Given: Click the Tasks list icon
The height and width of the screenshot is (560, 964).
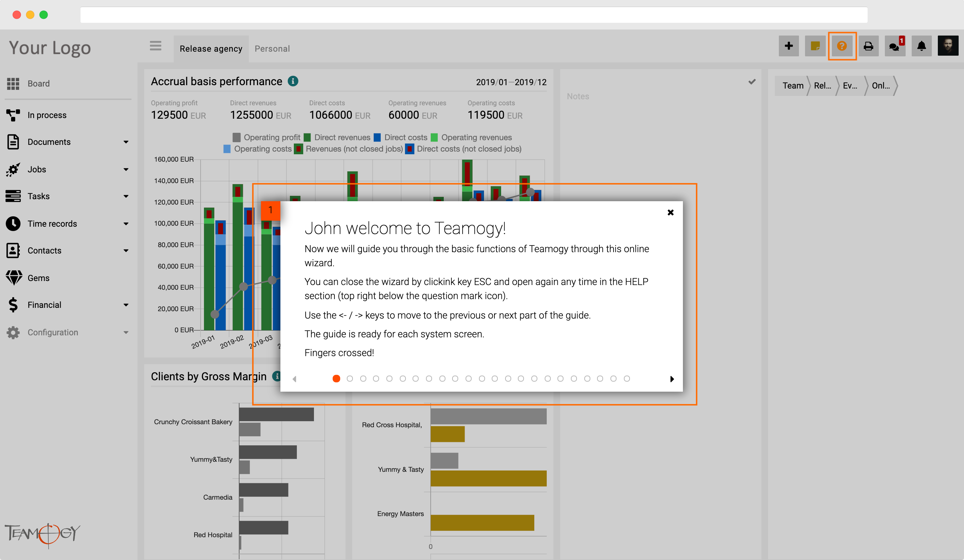Looking at the screenshot, I should 13,196.
